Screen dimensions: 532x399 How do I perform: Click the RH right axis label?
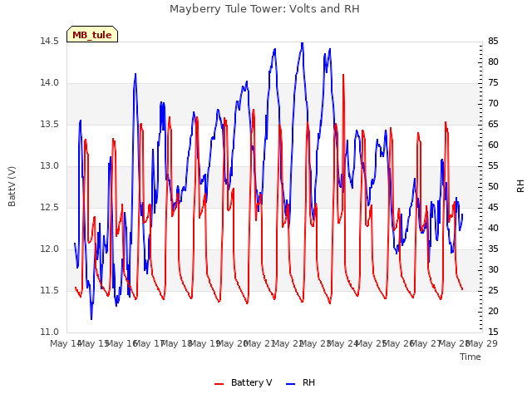click(520, 186)
